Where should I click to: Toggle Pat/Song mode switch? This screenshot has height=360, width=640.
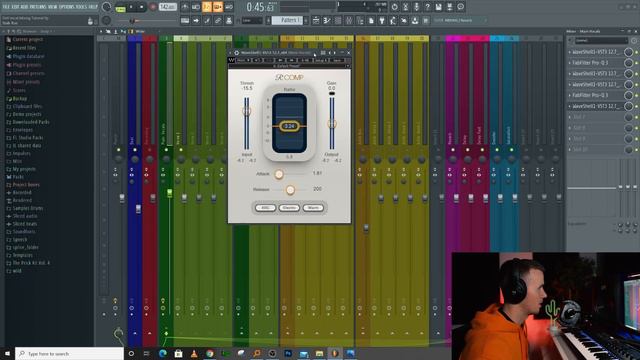(x=120, y=7)
